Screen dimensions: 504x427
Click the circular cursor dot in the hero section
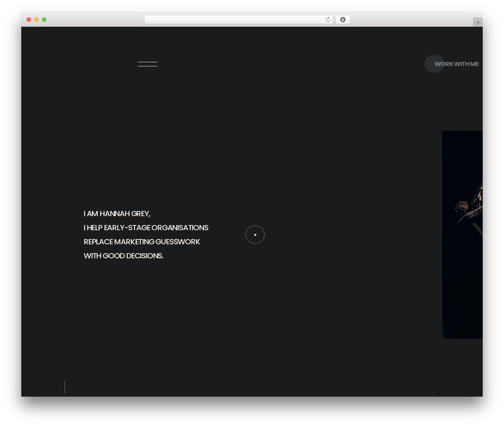click(255, 235)
